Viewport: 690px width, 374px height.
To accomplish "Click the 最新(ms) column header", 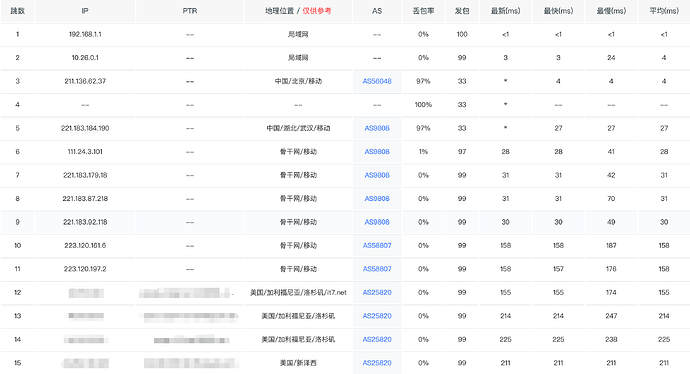I will pyautogui.click(x=506, y=11).
